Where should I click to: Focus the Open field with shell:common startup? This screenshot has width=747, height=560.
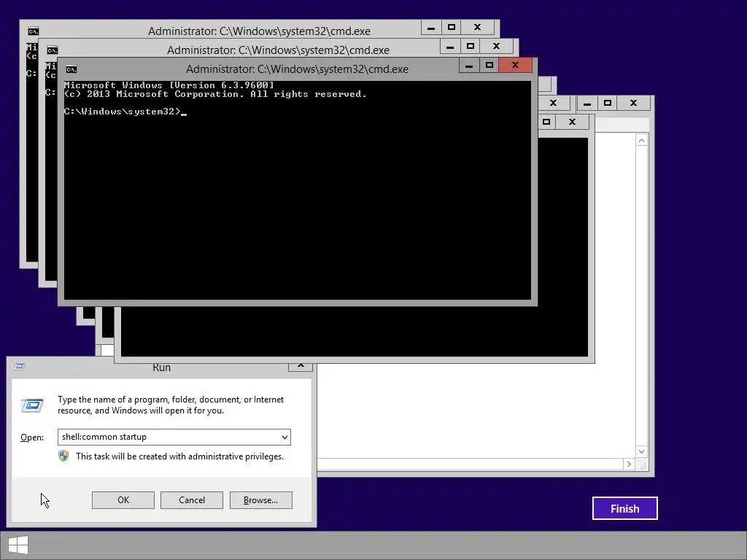click(x=174, y=437)
